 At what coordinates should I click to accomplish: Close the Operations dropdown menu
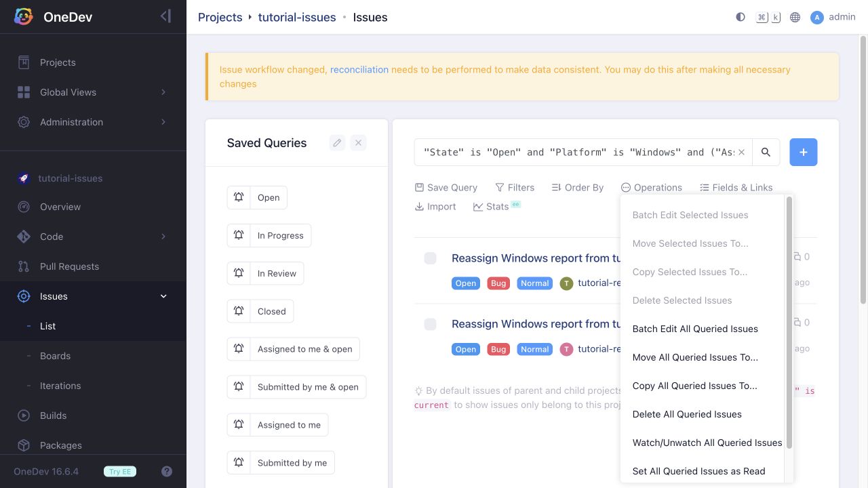tap(652, 188)
